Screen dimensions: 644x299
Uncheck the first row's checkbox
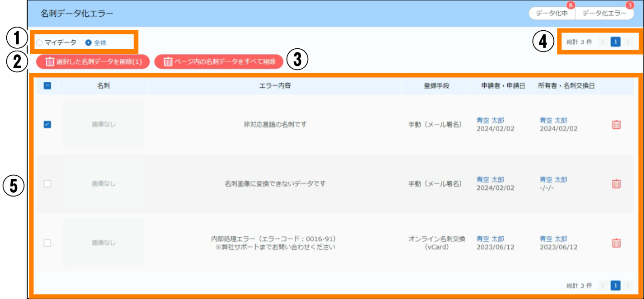(47, 125)
